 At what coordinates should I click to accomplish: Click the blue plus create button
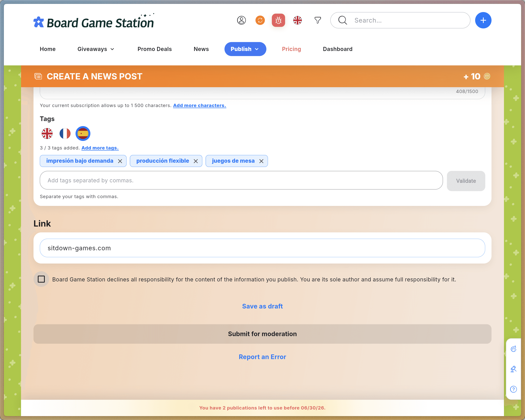483,20
